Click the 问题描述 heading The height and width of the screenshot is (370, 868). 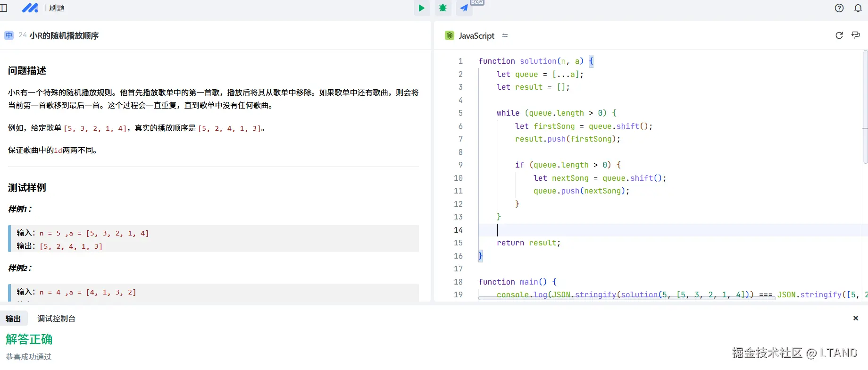(27, 70)
